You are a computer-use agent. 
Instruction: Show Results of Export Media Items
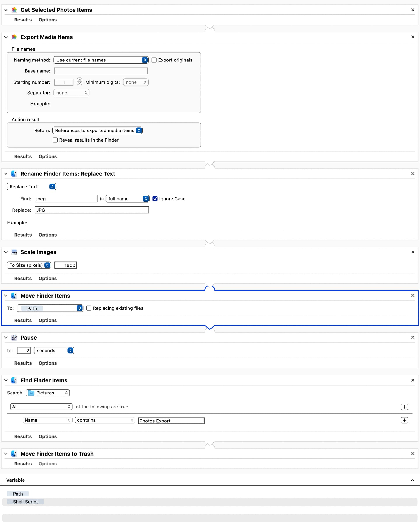click(x=23, y=156)
